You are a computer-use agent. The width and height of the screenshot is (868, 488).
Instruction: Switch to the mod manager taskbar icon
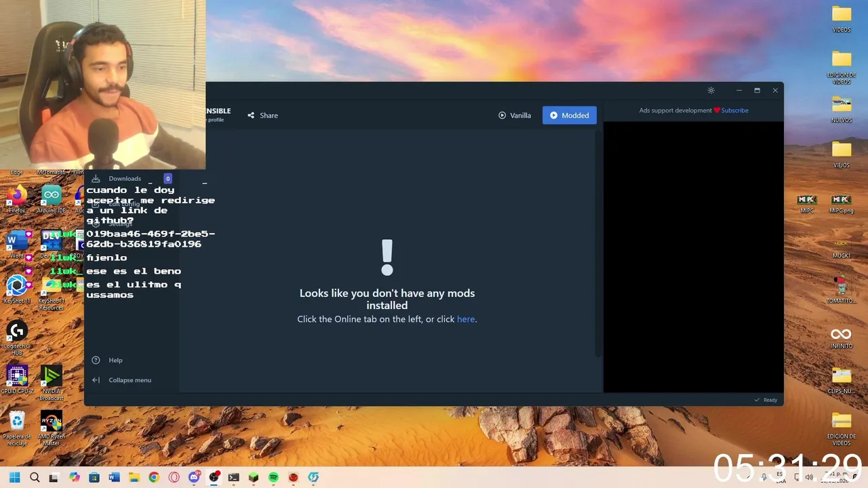click(313, 477)
